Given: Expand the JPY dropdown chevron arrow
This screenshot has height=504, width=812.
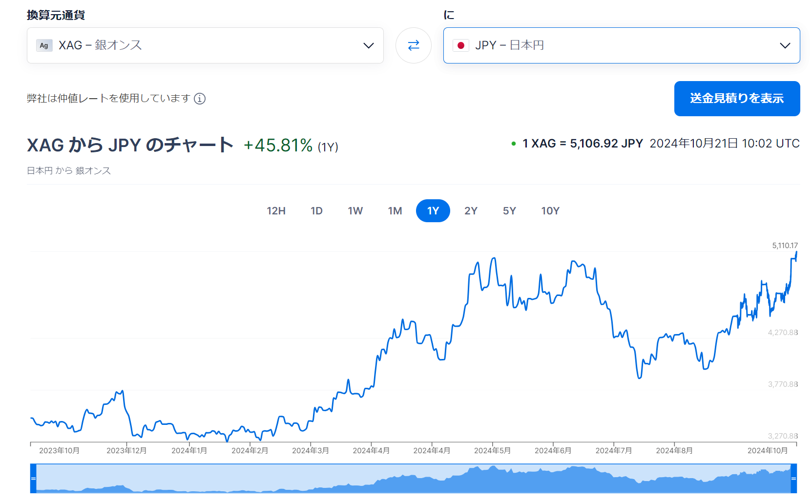Looking at the screenshot, I should [x=785, y=45].
